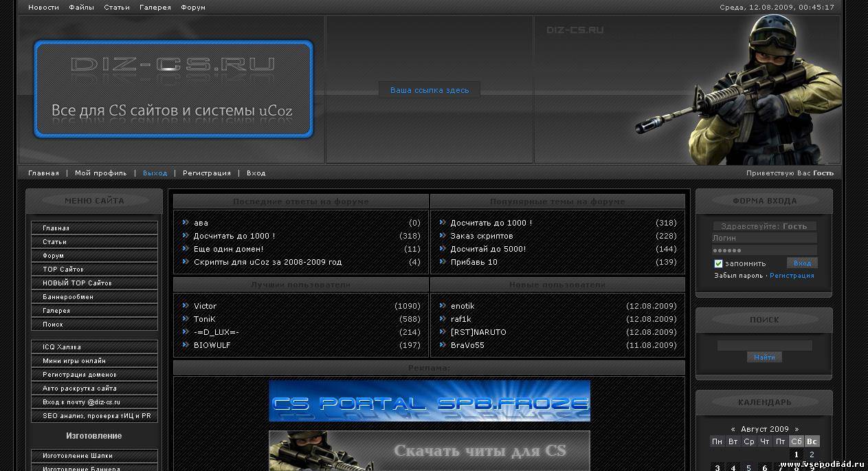Toggle the 'запомнить' checkbox

[x=718, y=263]
